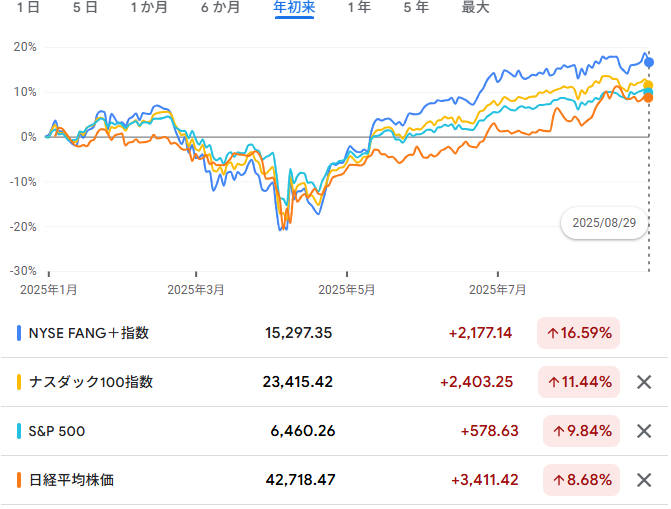Remove S&P 500 with its X icon
Screen dimensions: 671x509
click(644, 431)
